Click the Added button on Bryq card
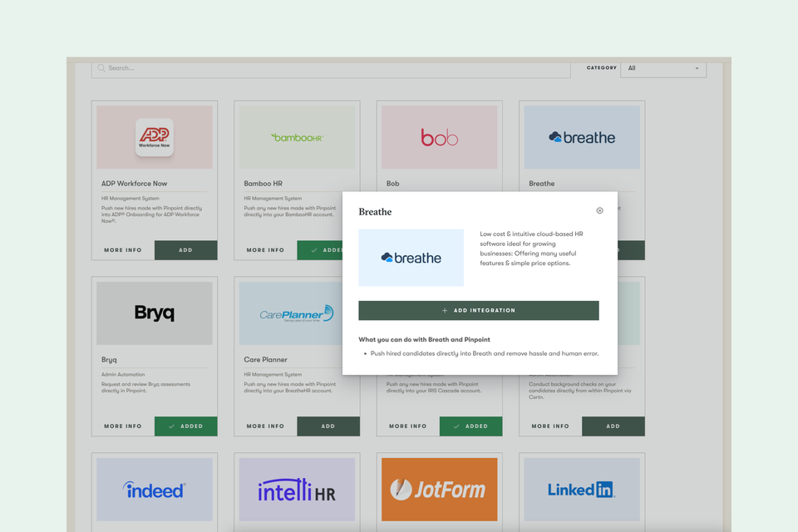 (185, 426)
